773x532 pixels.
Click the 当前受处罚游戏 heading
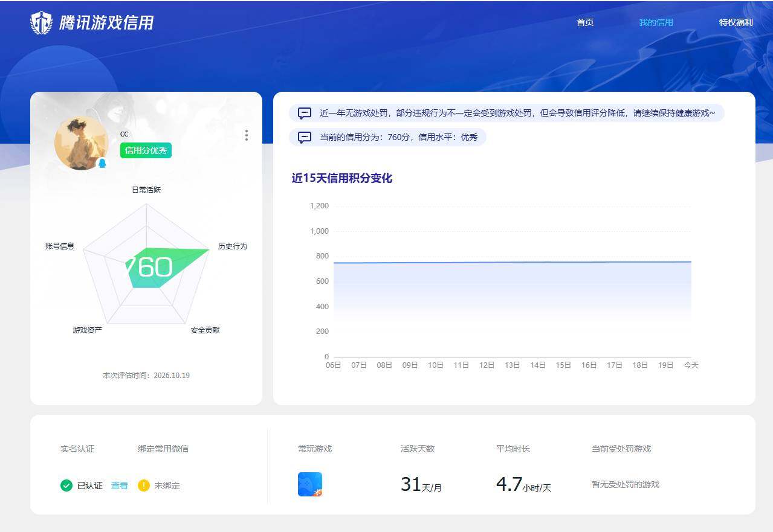621,449
